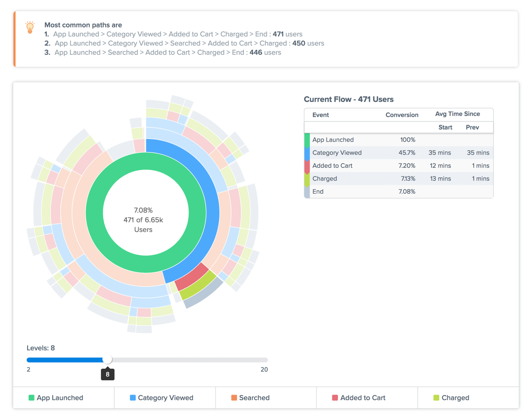
Task: Open the Charged step link in third path
Action: [211, 52]
